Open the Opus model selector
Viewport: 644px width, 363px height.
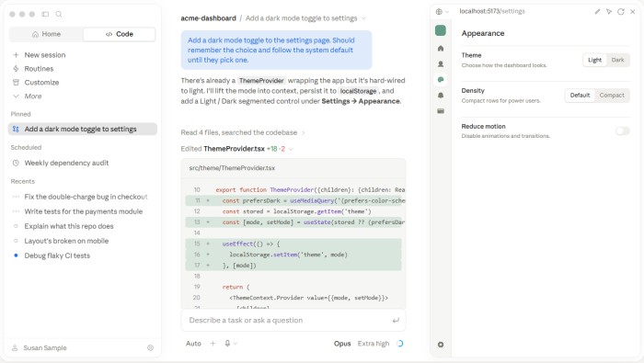342,344
